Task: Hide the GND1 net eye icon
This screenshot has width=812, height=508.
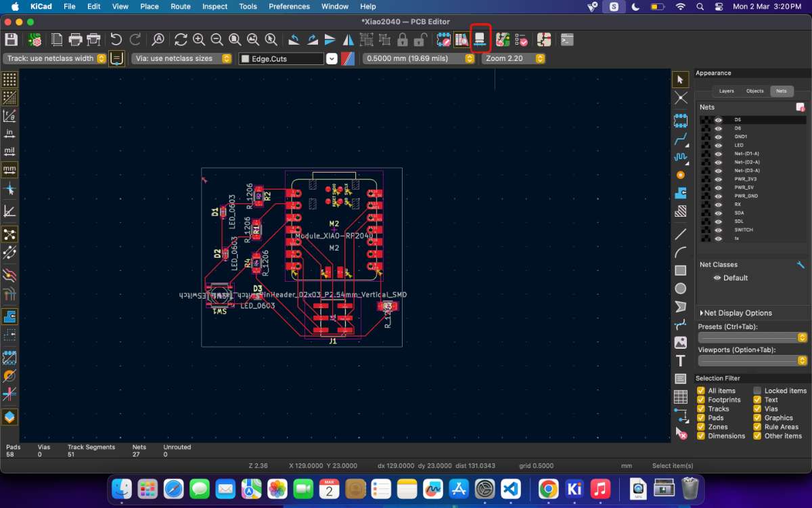Action: 719,137
